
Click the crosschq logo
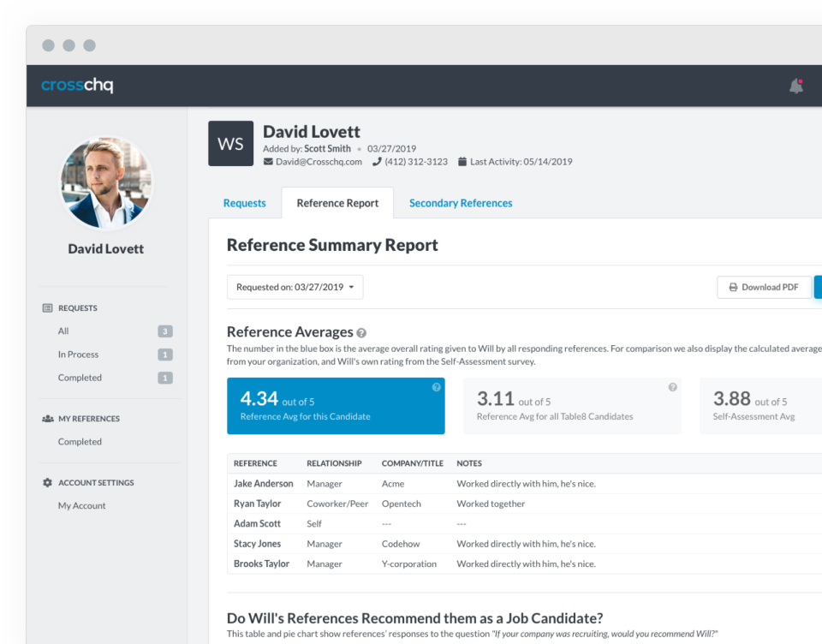(77, 85)
